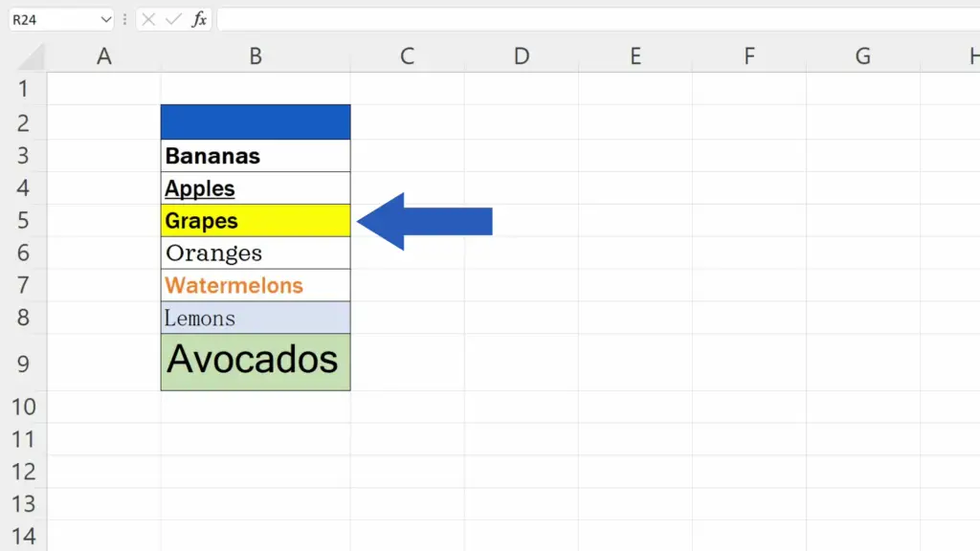Click the Cancel X icon in formula bar
This screenshot has height=551, width=980.
tap(149, 19)
